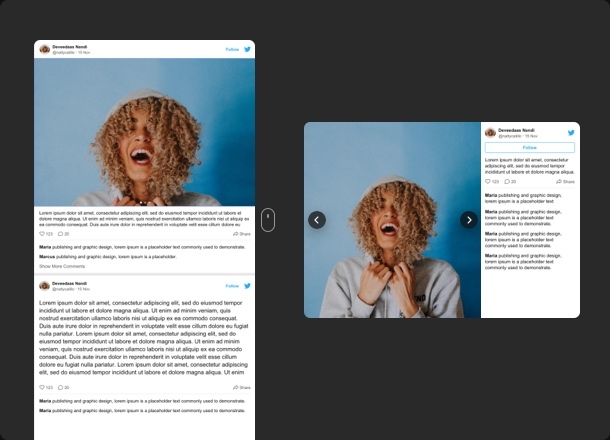Open the curly-haired woman photo in feed
The width and height of the screenshot is (610, 440).
coord(145,132)
